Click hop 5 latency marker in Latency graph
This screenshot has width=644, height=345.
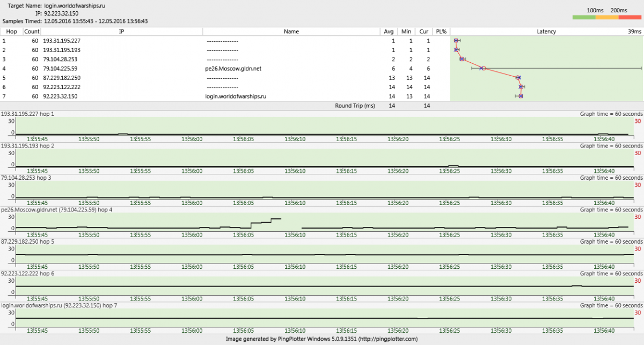pyautogui.click(x=518, y=78)
